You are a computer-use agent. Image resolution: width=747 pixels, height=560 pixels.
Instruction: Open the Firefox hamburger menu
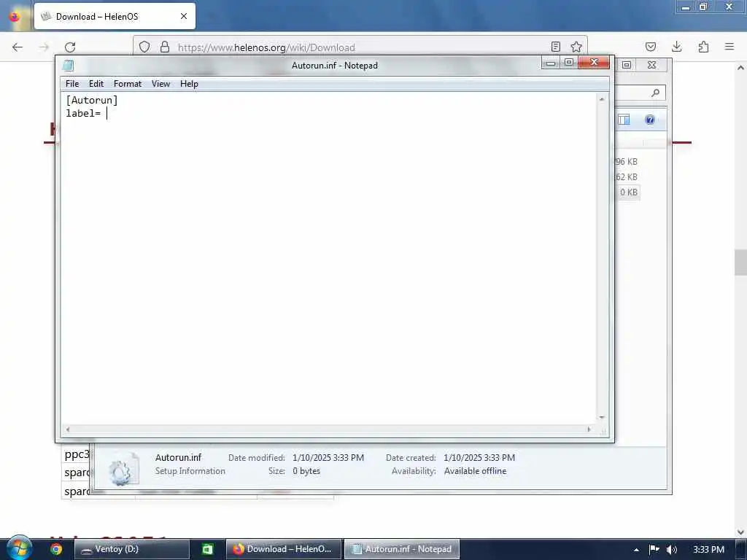tap(729, 47)
